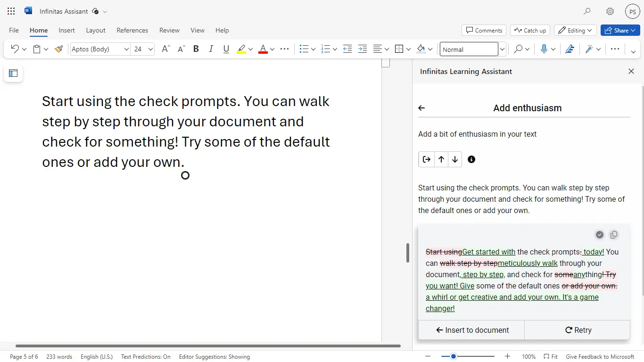Switch to the Layout tab

(96, 30)
